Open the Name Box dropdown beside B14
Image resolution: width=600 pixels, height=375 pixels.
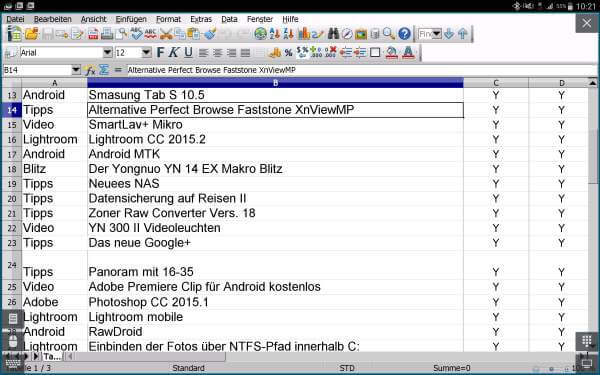point(76,70)
